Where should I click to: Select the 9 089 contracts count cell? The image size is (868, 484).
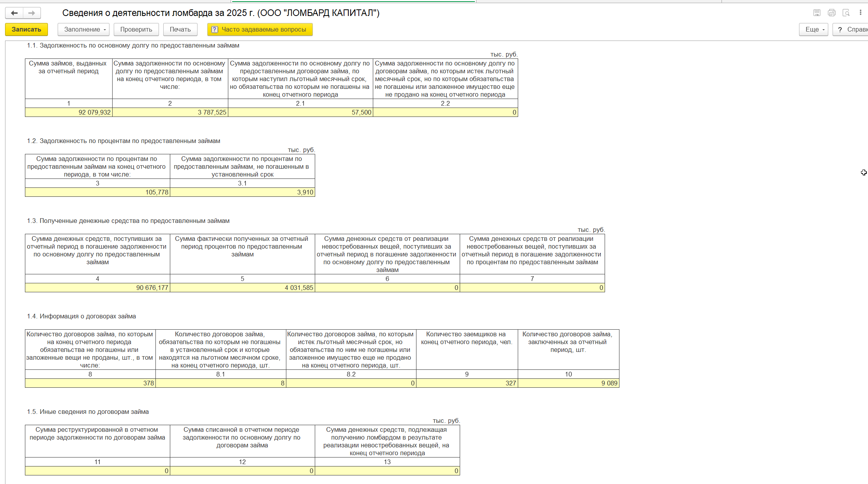(568, 383)
